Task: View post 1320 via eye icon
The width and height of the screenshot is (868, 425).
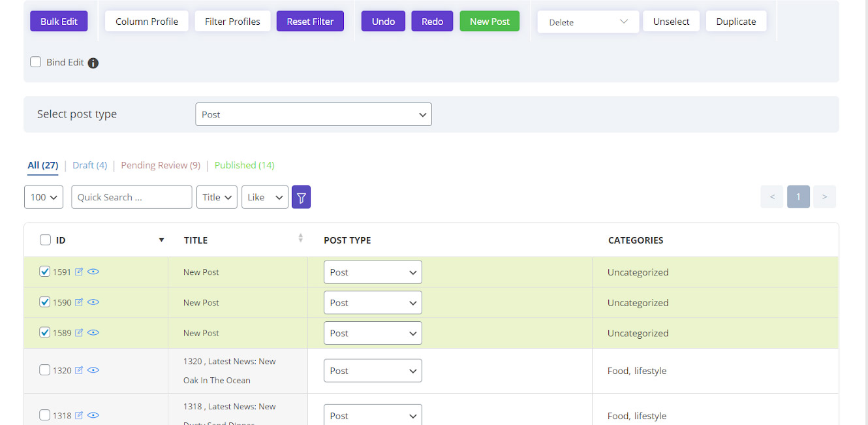Action: tap(93, 370)
